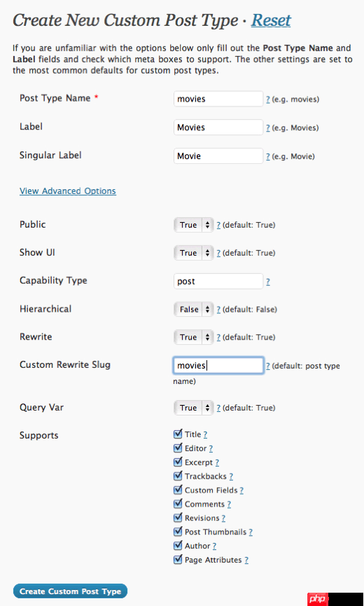Uncheck the Author checkbox
This screenshot has width=364, height=606.
[x=178, y=545]
